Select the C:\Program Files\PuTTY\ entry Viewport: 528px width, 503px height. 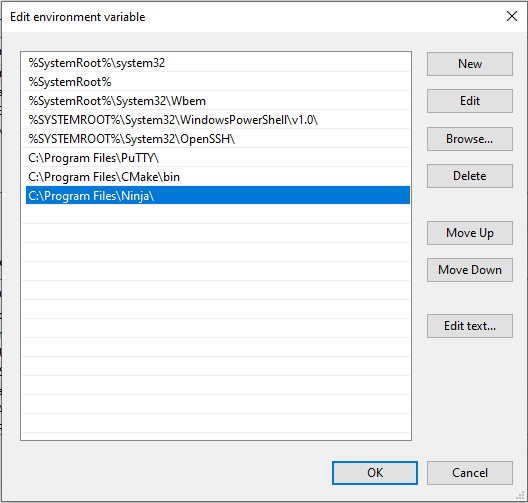218,158
